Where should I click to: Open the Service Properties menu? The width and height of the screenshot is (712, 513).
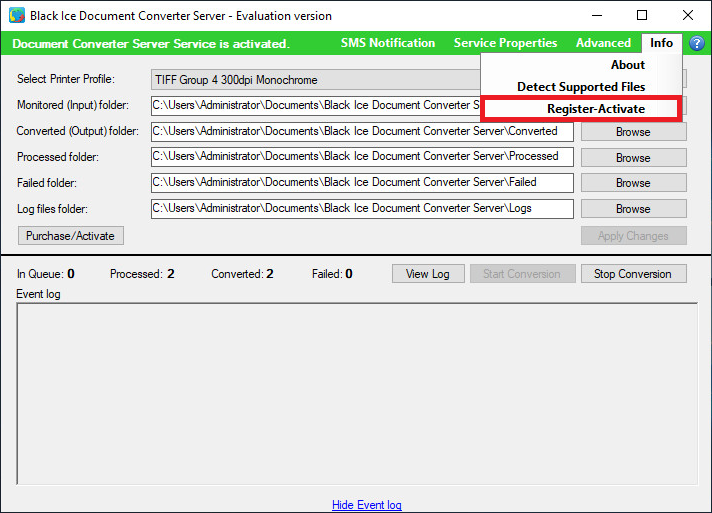[x=505, y=43]
